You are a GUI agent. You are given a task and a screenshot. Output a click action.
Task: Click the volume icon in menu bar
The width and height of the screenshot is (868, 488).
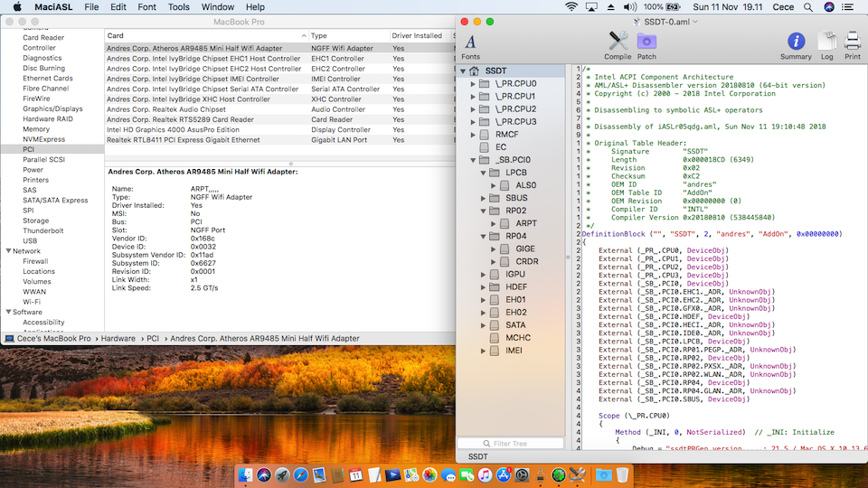click(x=630, y=7)
